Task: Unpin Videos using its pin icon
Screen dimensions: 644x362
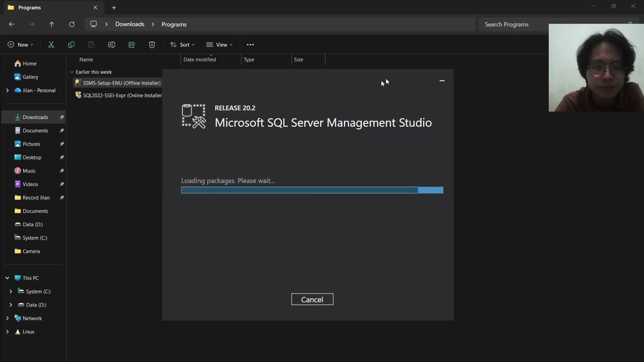Action: 62,184
